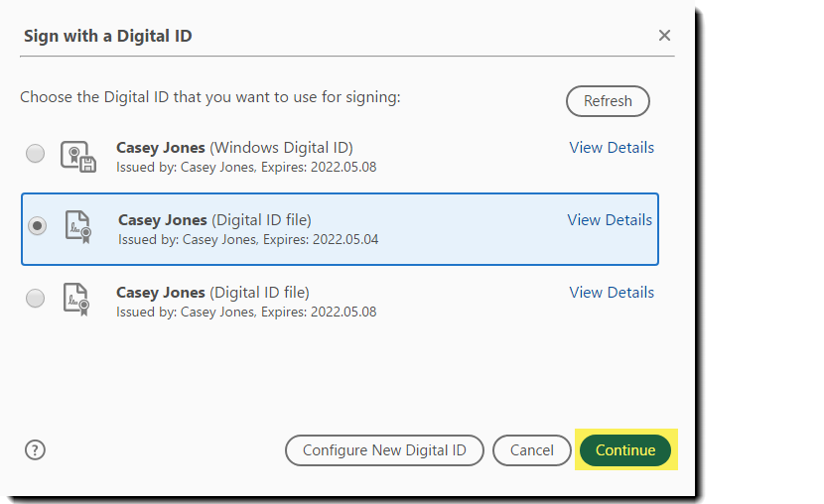This screenshot has height=504, width=824.
Task: Cancel the signing dialog
Action: point(532,450)
